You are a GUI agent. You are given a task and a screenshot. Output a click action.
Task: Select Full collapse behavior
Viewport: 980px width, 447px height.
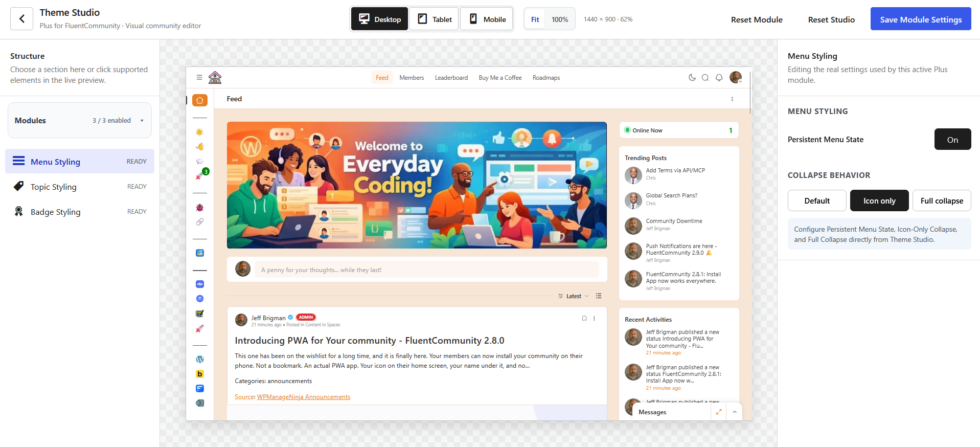(x=942, y=200)
